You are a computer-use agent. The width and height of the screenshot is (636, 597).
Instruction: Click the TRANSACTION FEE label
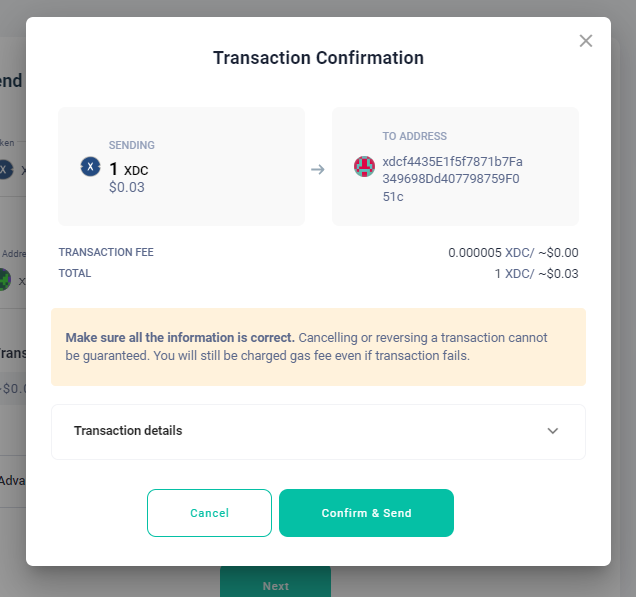click(106, 253)
